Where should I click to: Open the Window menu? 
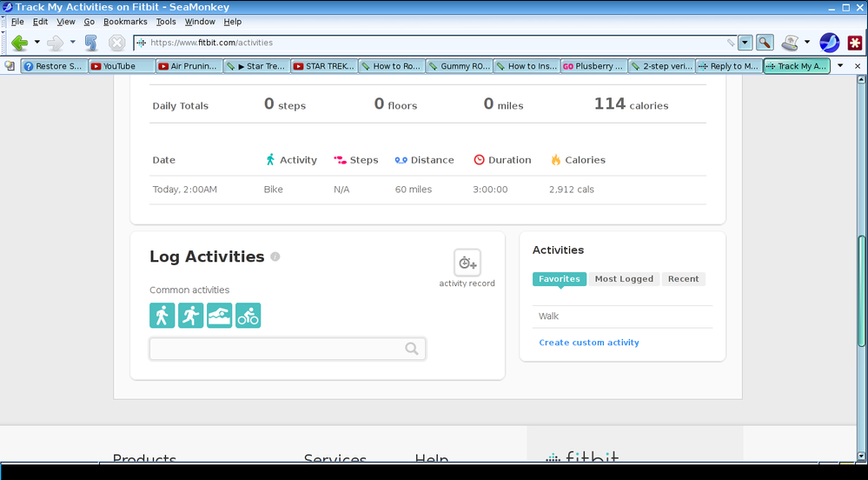[200, 22]
